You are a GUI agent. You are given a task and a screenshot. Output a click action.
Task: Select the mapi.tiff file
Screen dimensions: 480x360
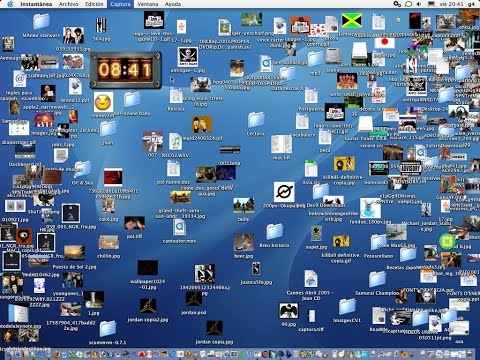pyautogui.click(x=281, y=144)
